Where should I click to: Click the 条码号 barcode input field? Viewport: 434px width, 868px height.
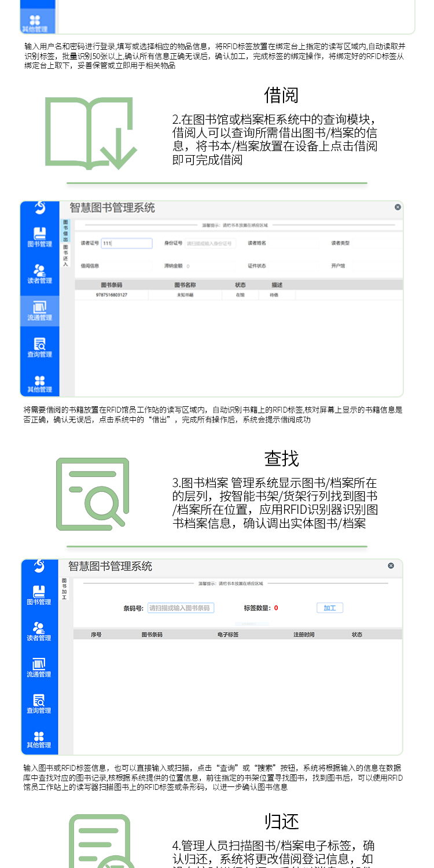181,608
